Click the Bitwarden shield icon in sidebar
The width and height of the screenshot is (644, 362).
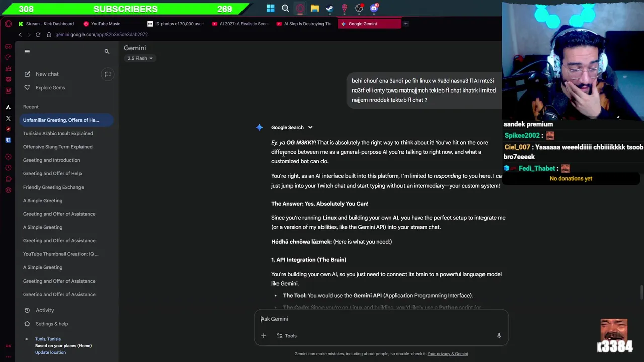click(x=8, y=140)
